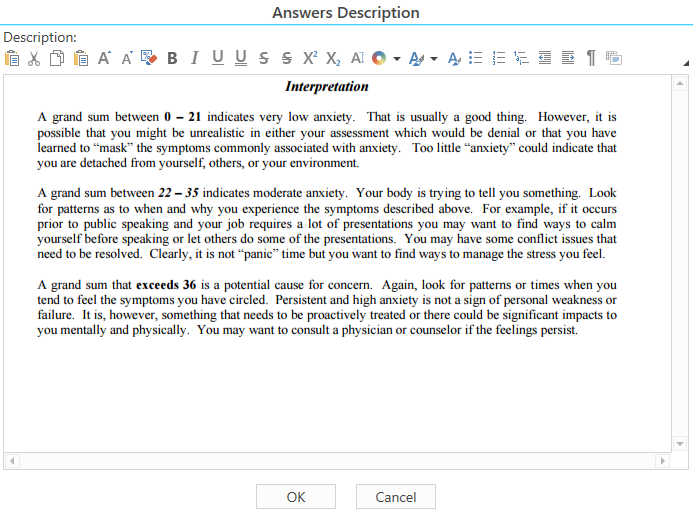Click the vertical scrollbar up arrow
This screenshot has width=694, height=518.
[x=680, y=83]
